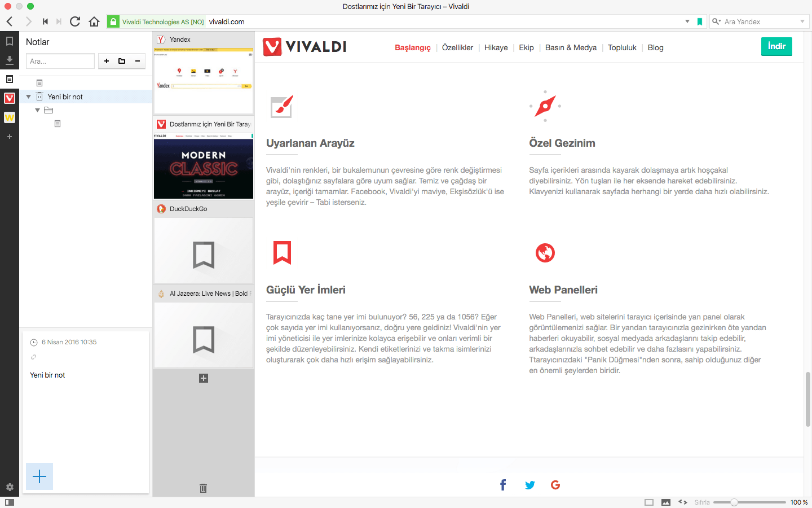Image resolution: width=812 pixels, height=508 pixels.
Task: Click the Blog link in navigation
Action: 655,47
